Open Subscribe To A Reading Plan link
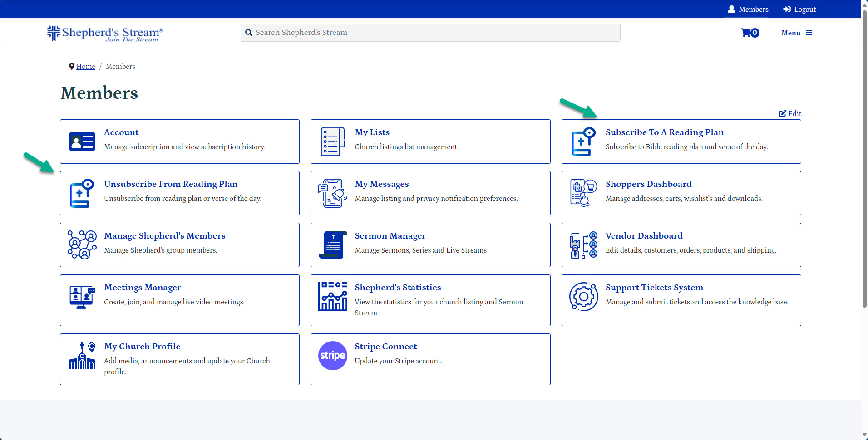This screenshot has height=440, width=868. tap(664, 132)
